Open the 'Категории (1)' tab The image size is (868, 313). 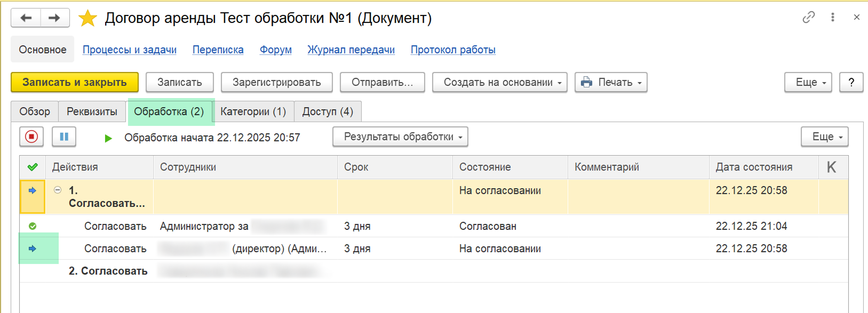point(253,112)
